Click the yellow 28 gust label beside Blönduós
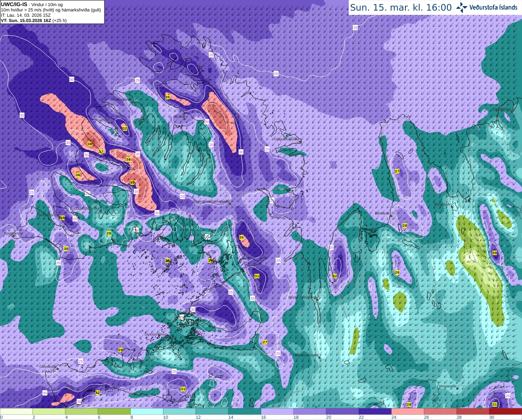The width and height of the screenshot is (522, 420). click(x=405, y=225)
